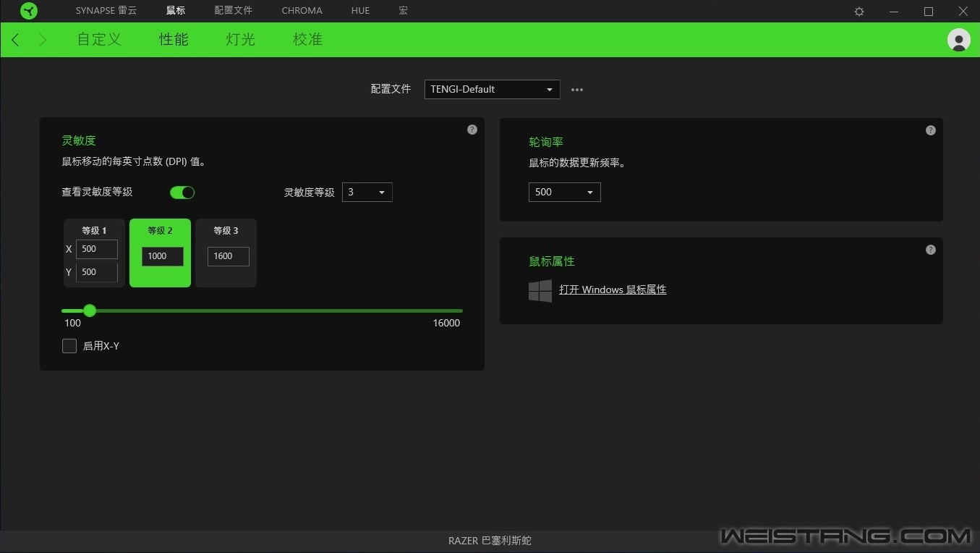Click the level 3 value field 1600
The height and width of the screenshot is (553, 980).
click(x=229, y=256)
